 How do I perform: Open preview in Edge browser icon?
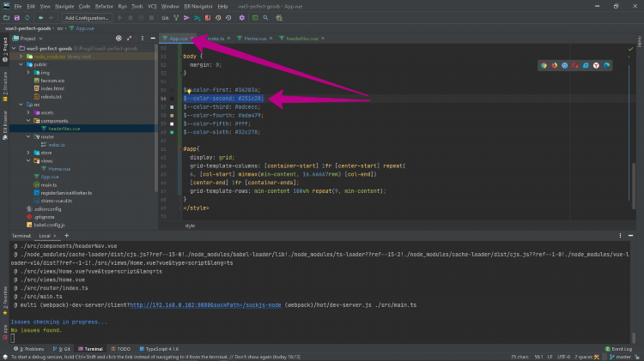pyautogui.click(x=606, y=66)
